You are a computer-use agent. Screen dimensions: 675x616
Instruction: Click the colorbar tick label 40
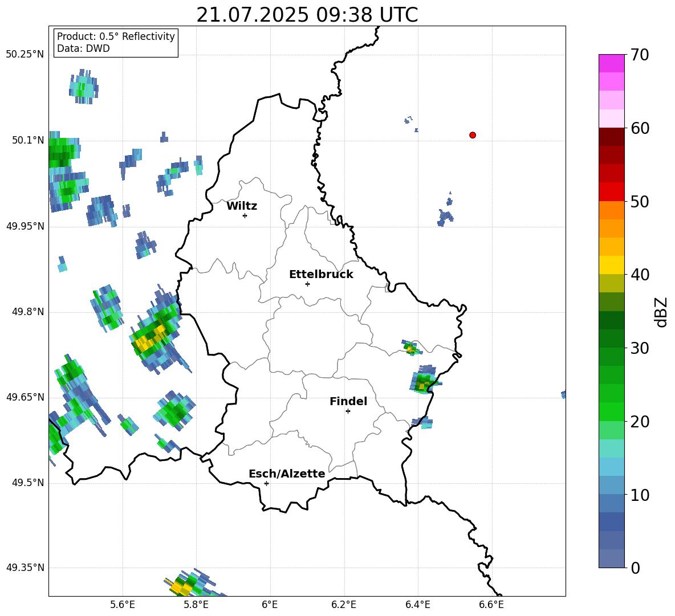point(640,275)
